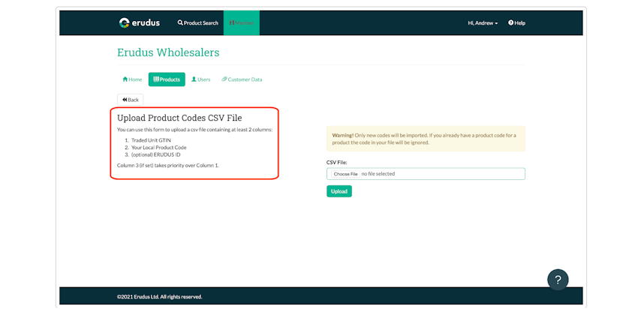This screenshot has height=309, width=644.
Task: Click the Your Local Product Code list item
Action: (159, 147)
